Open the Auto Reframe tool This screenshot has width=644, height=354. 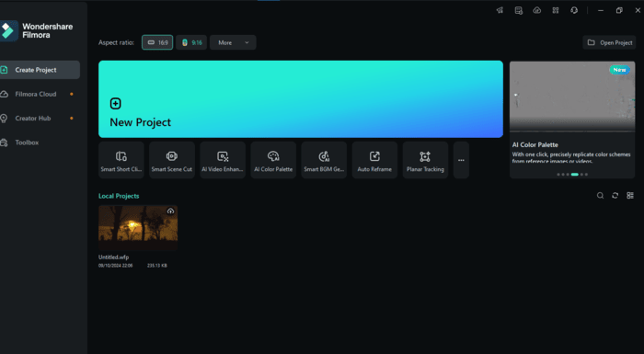coord(374,160)
